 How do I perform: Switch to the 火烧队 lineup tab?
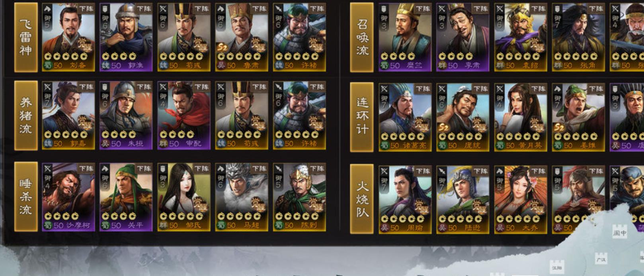tap(362, 199)
